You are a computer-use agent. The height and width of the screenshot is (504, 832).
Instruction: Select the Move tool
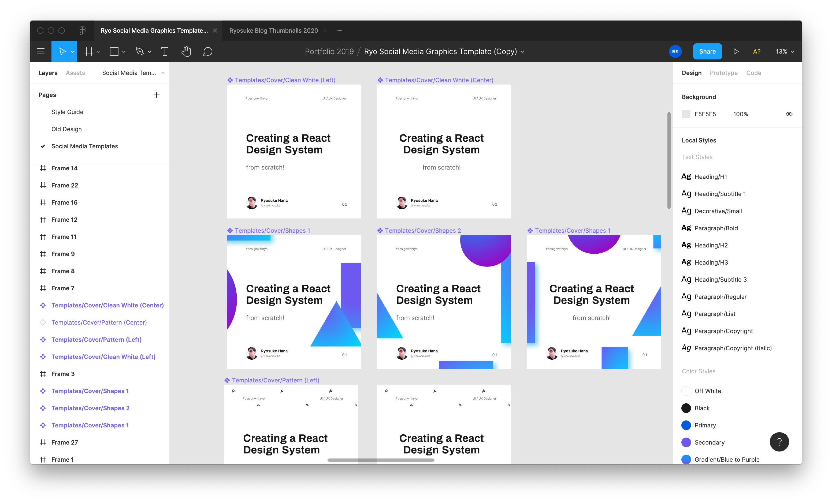[x=63, y=51]
